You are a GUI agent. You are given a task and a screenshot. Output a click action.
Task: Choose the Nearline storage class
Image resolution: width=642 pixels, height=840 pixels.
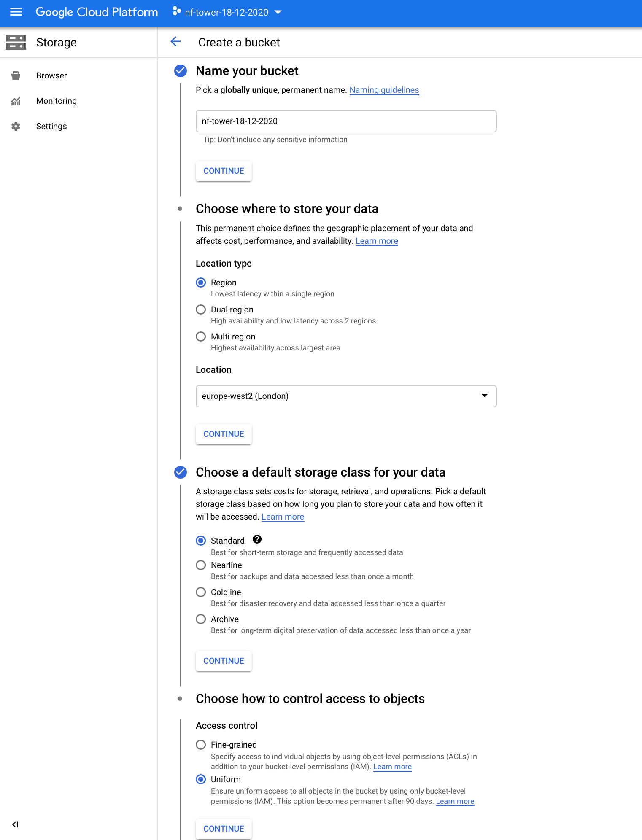point(201,565)
